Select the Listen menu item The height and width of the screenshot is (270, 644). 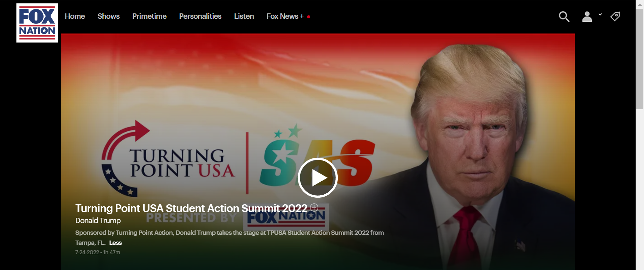pos(244,16)
